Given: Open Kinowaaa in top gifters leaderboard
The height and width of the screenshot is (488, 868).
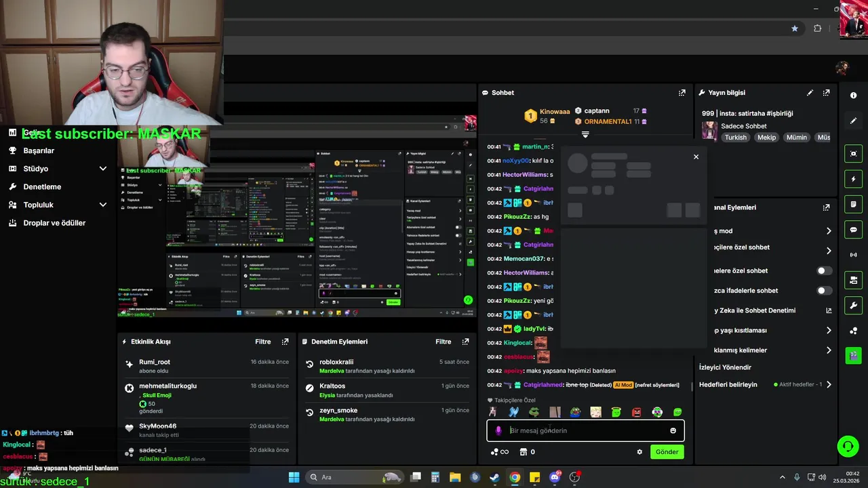Looking at the screenshot, I should (555, 111).
